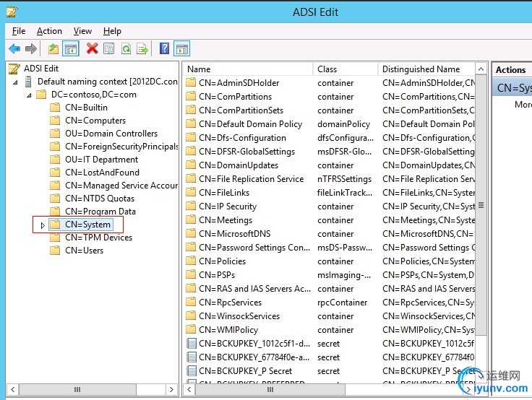Click folder icon of CN=Policies row
This screenshot has height=400, width=532.
click(191, 261)
